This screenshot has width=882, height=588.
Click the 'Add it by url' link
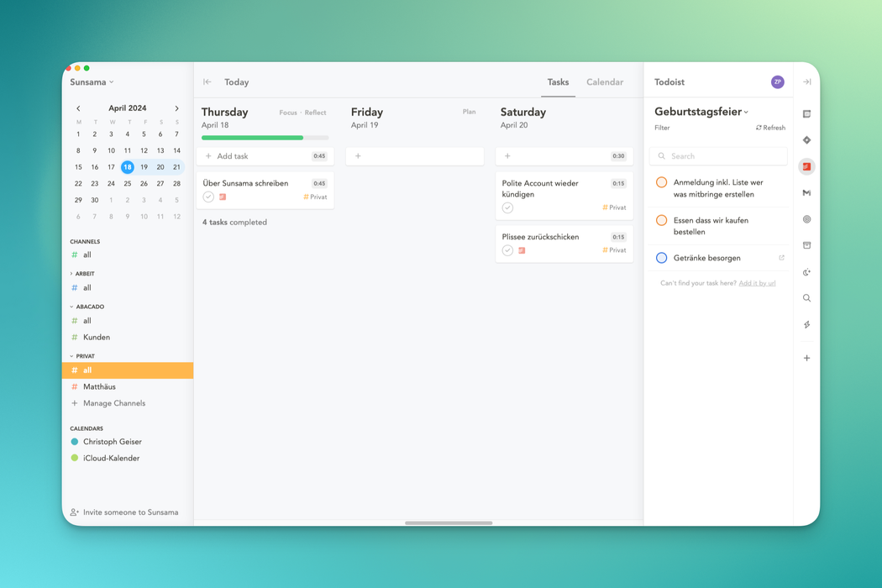click(757, 283)
